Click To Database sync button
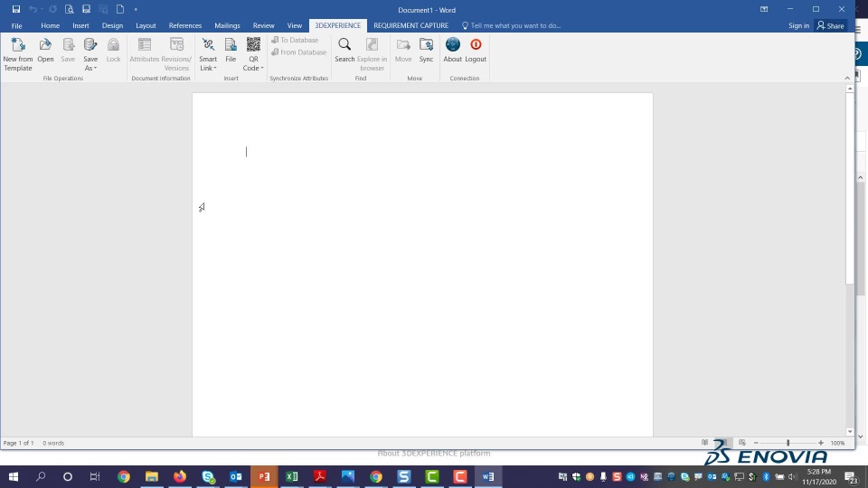This screenshot has height=488, width=868. (295, 40)
